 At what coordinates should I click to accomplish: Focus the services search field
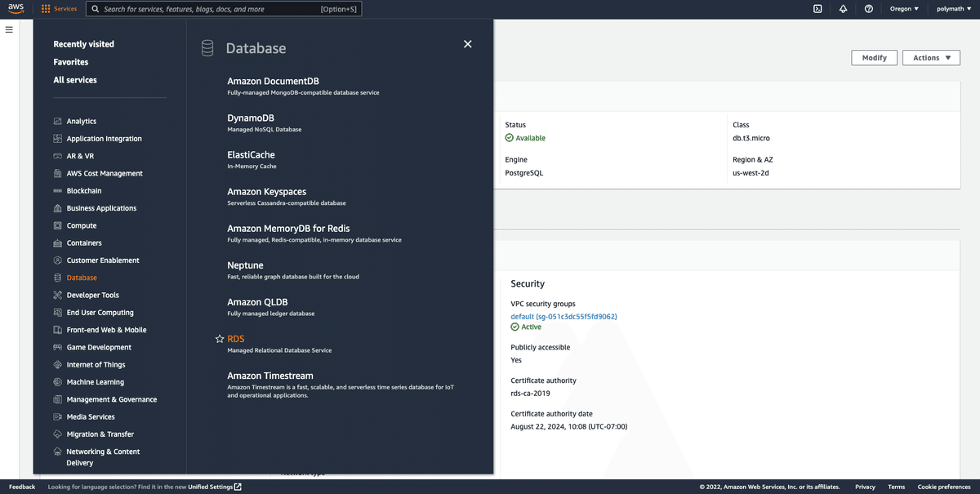point(224,9)
